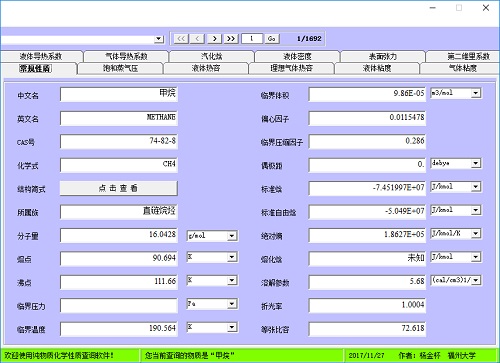Click the Go button
The width and height of the screenshot is (500, 363).
coord(272,39)
